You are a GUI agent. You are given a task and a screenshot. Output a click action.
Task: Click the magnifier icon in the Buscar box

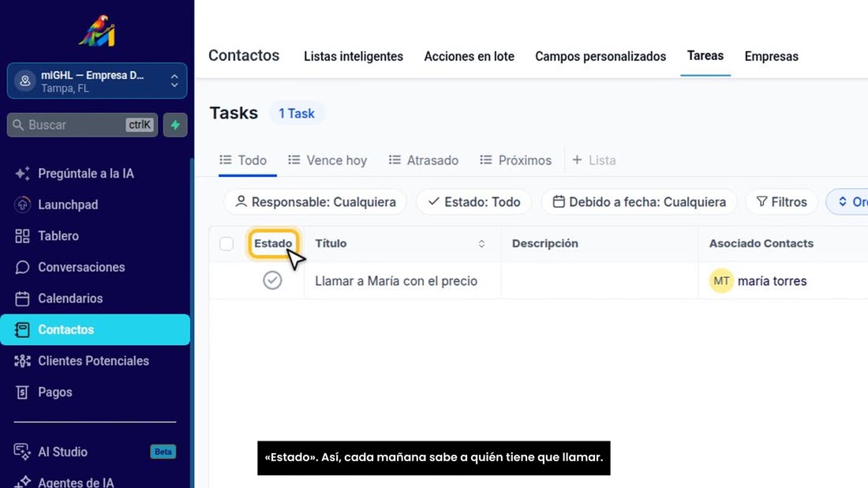pyautogui.click(x=18, y=126)
